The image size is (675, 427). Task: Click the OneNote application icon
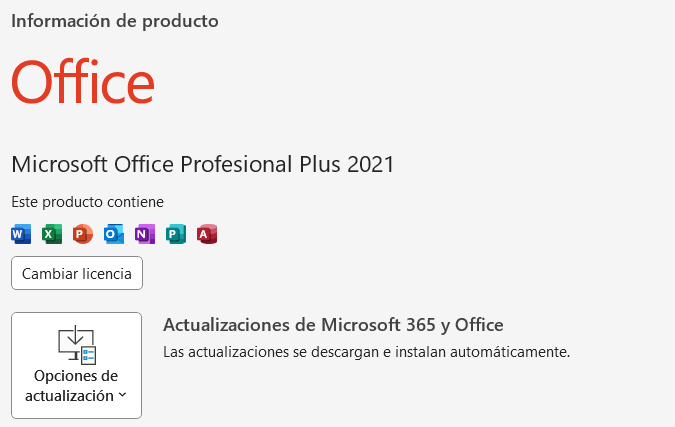click(145, 234)
